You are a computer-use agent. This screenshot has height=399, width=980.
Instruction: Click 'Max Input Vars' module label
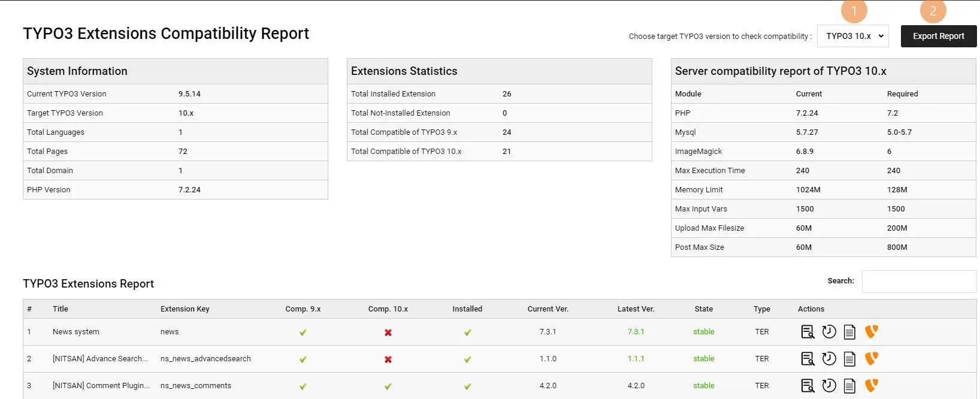click(x=701, y=209)
